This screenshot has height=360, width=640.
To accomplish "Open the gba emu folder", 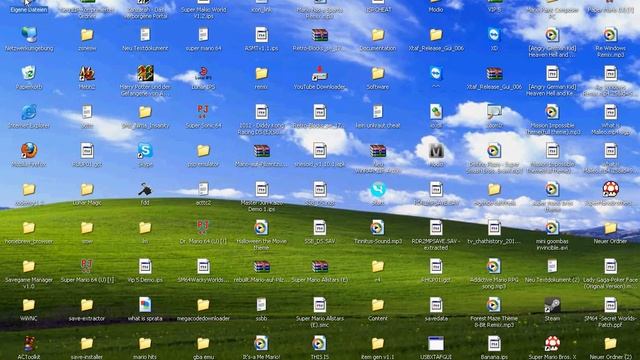I will [203, 344].
